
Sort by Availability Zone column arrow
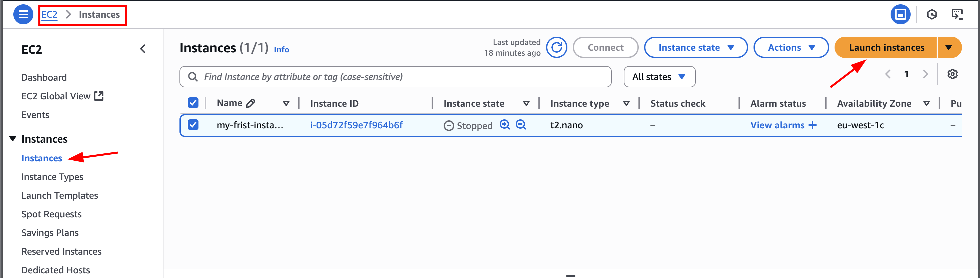coord(927,103)
